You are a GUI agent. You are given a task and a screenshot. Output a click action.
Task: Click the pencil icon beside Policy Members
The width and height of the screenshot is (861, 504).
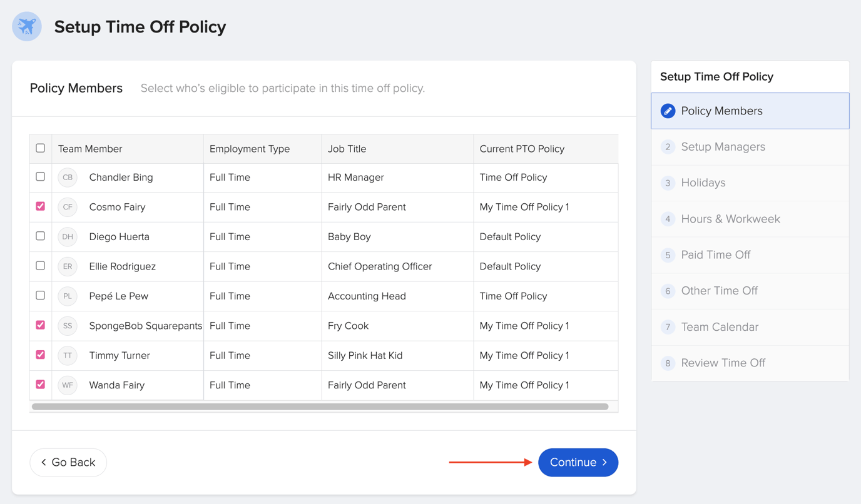(x=668, y=110)
